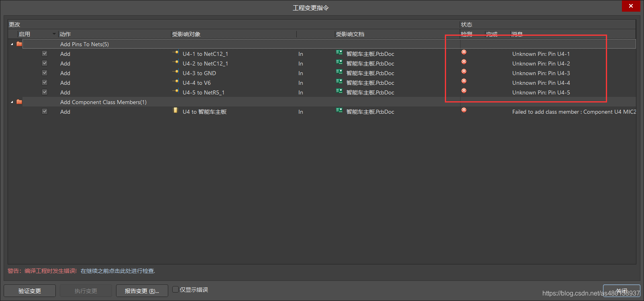Click the error icon for pin U4-1

tap(464, 52)
